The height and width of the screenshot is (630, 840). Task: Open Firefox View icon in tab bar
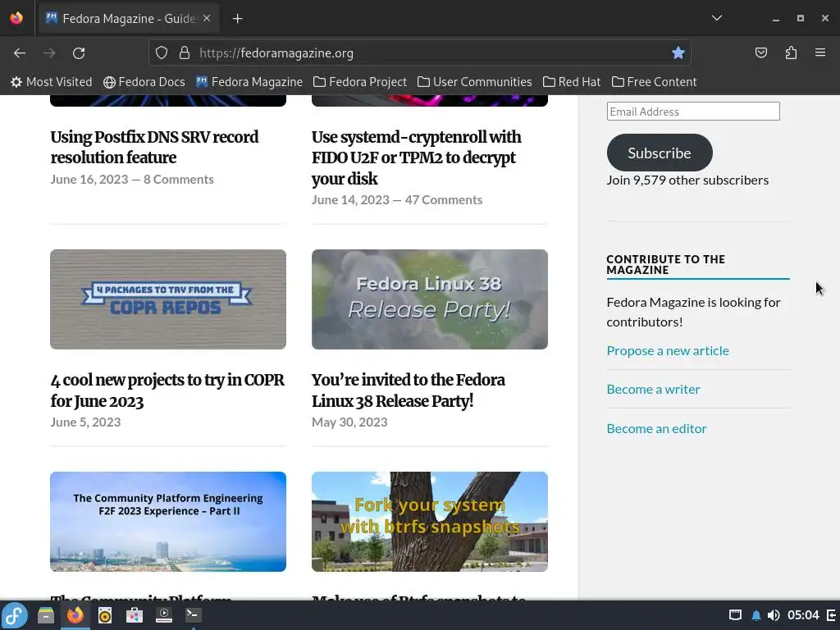pos(16,18)
